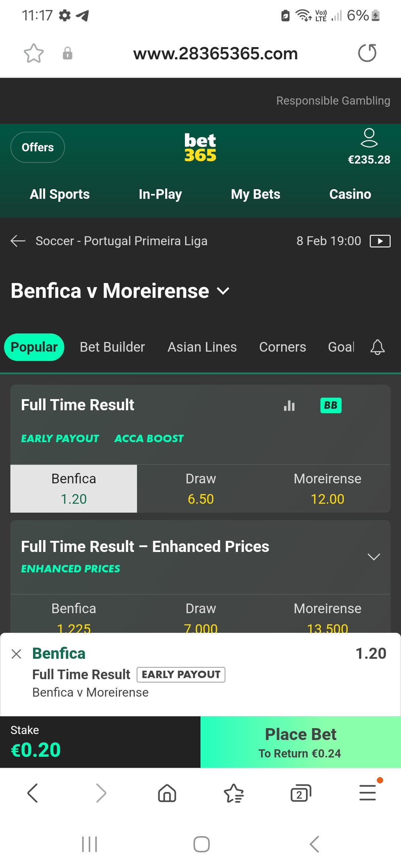The image size is (401, 868).
Task: Select Draw at 6.50 odds
Action: [200, 489]
